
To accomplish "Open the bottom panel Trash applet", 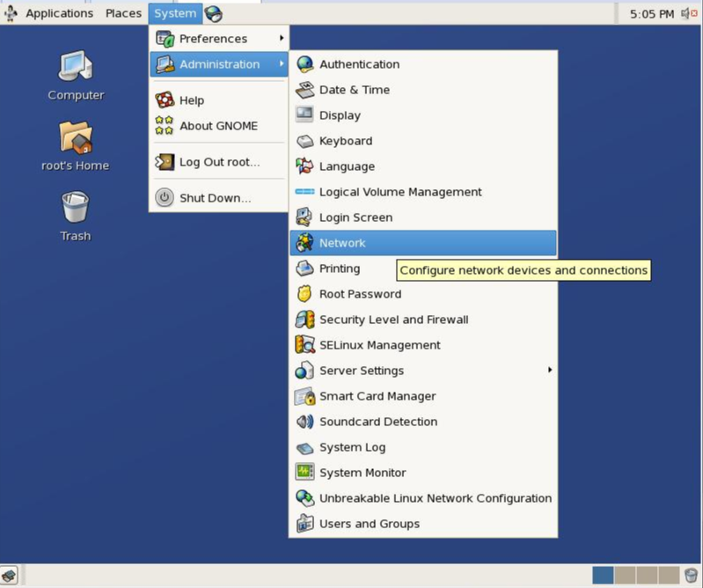I will point(691,575).
